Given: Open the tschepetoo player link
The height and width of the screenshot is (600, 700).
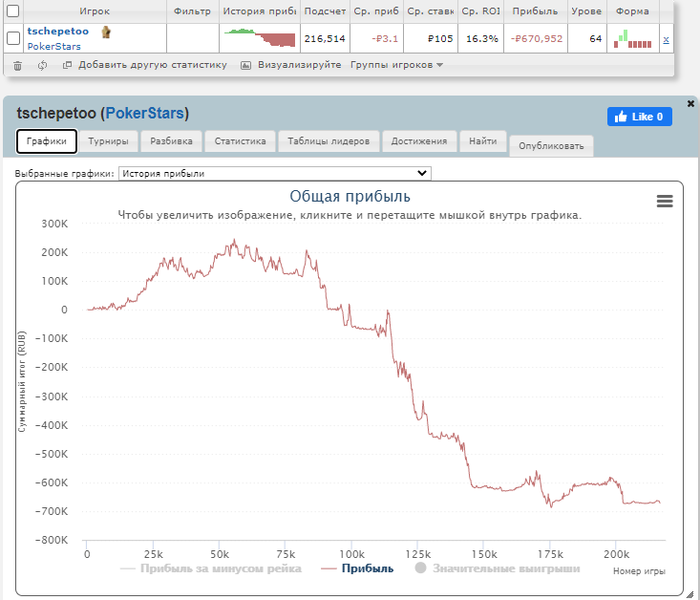Looking at the screenshot, I should point(58,31).
